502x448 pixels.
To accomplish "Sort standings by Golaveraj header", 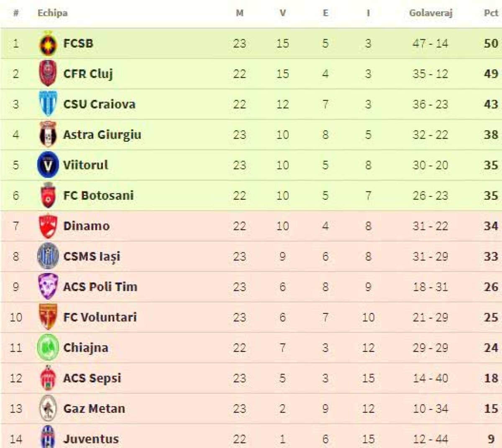I will pos(430,13).
